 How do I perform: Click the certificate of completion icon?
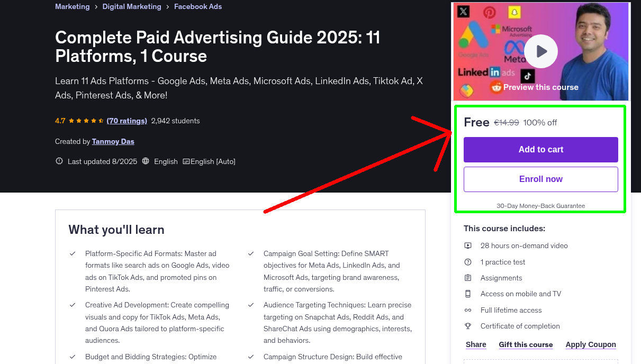pos(468,326)
